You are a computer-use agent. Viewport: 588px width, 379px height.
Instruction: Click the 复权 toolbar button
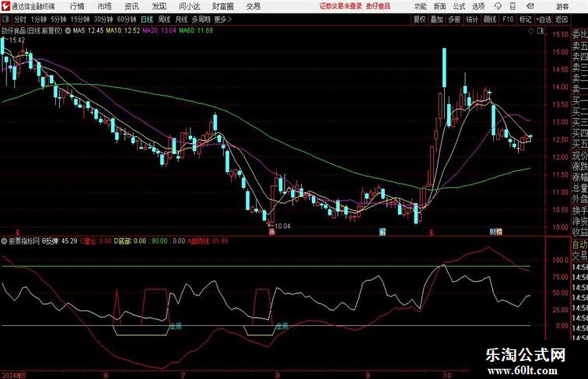click(419, 19)
